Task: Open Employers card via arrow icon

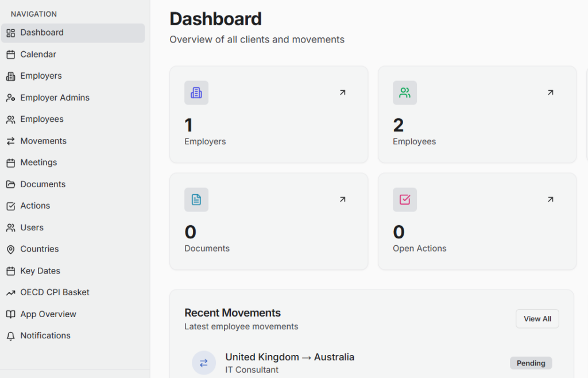Action: (x=342, y=92)
